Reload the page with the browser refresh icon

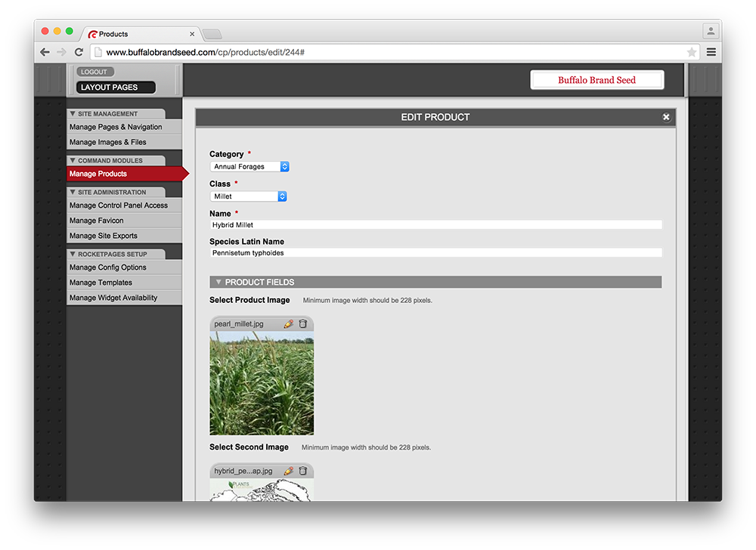(x=79, y=52)
